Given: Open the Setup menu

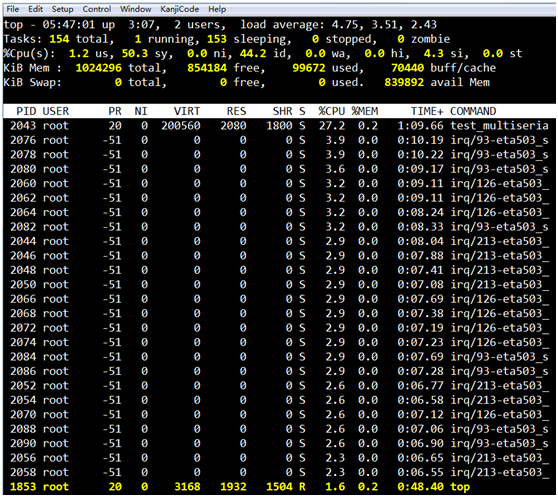Looking at the screenshot, I should pyautogui.click(x=63, y=9).
